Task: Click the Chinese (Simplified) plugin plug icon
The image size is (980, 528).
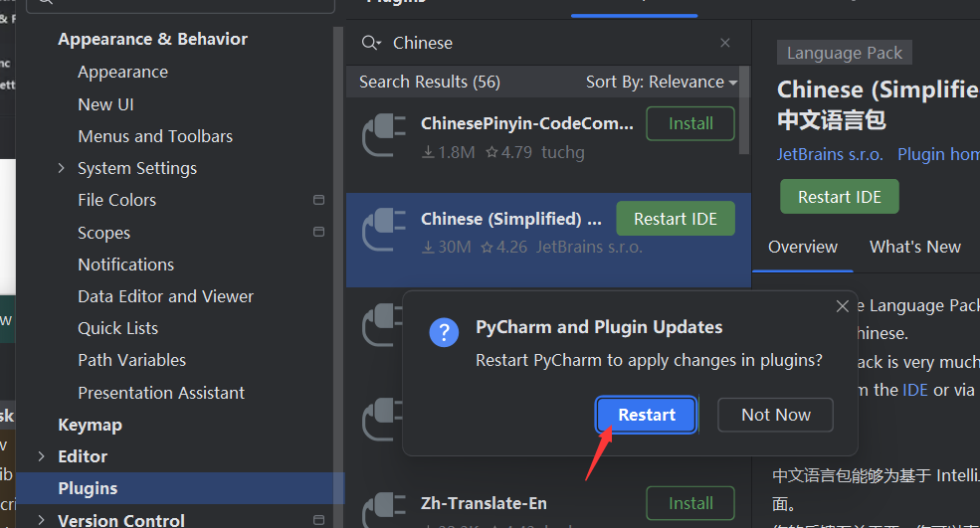Action: 384,230
